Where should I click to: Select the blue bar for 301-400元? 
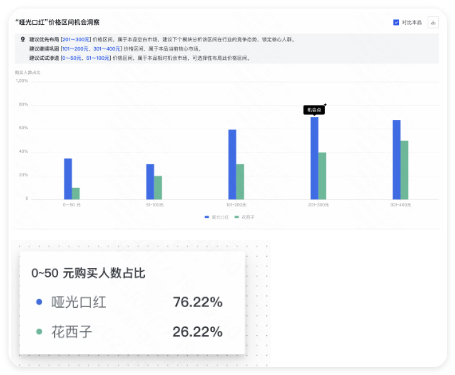[x=397, y=160]
